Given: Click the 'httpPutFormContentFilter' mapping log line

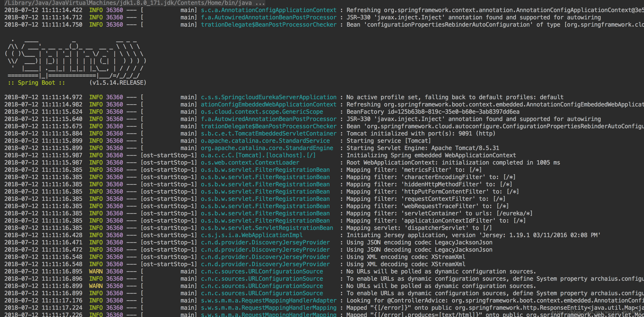Looking at the screenshot, I should (x=433, y=191).
